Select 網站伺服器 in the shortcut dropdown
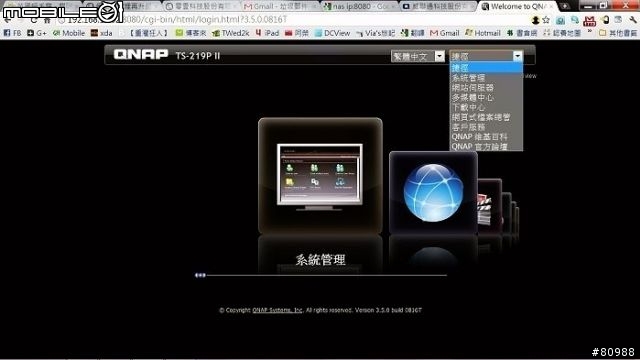 point(486,87)
